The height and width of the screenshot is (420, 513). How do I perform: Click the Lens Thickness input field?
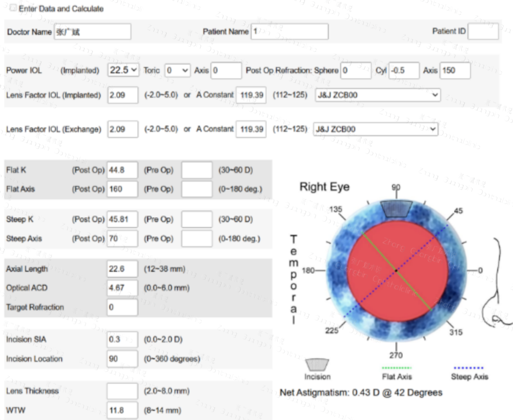click(123, 391)
